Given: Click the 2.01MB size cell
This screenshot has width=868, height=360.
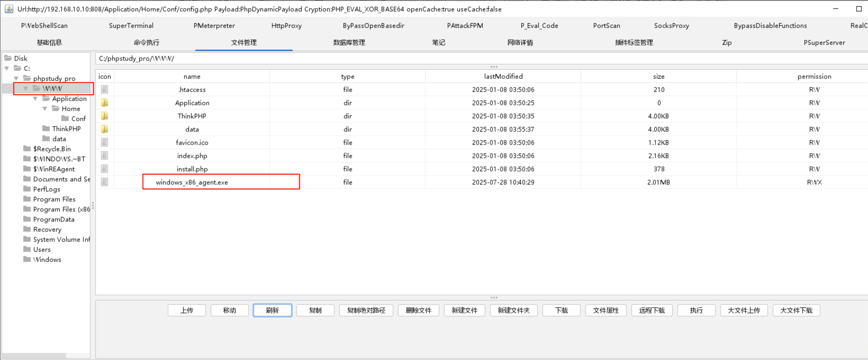Looking at the screenshot, I should 658,182.
